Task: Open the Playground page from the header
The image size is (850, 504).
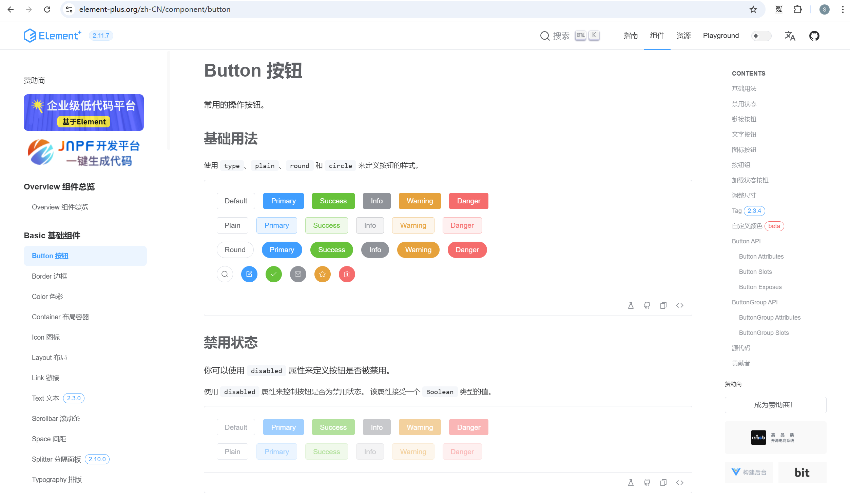Action: point(720,35)
